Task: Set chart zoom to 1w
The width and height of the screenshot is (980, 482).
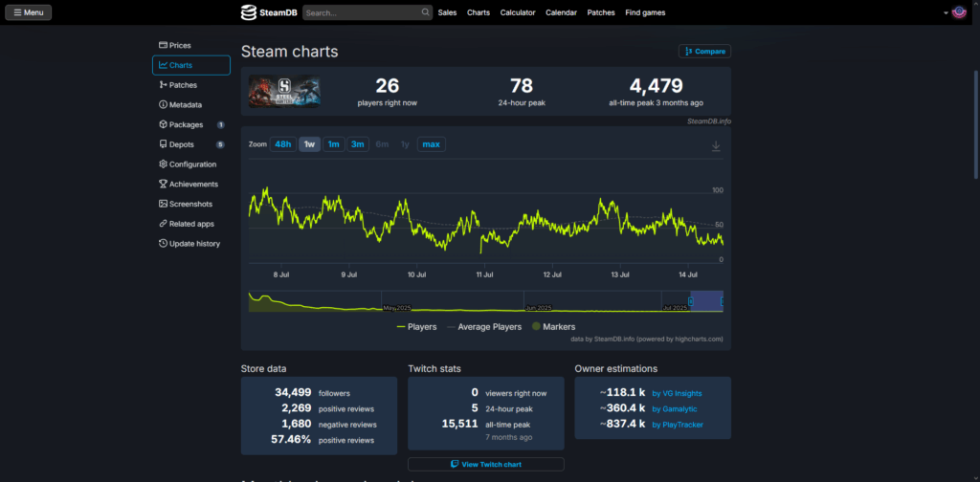Action: point(309,144)
